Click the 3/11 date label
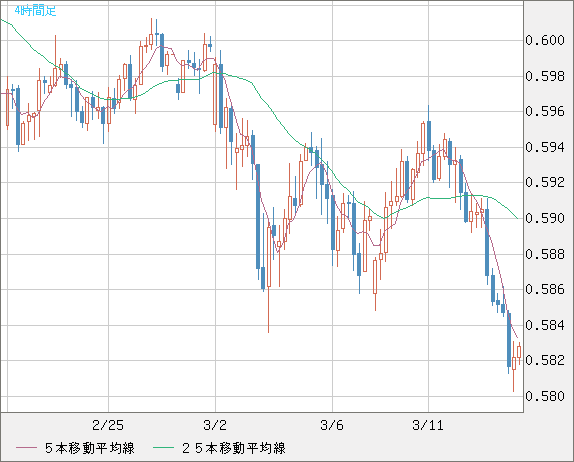The height and width of the screenshot is (462, 574). tap(428, 425)
